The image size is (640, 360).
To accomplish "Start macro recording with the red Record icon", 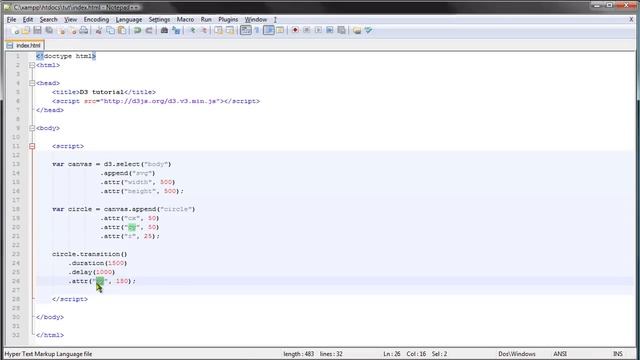I will click(x=295, y=30).
